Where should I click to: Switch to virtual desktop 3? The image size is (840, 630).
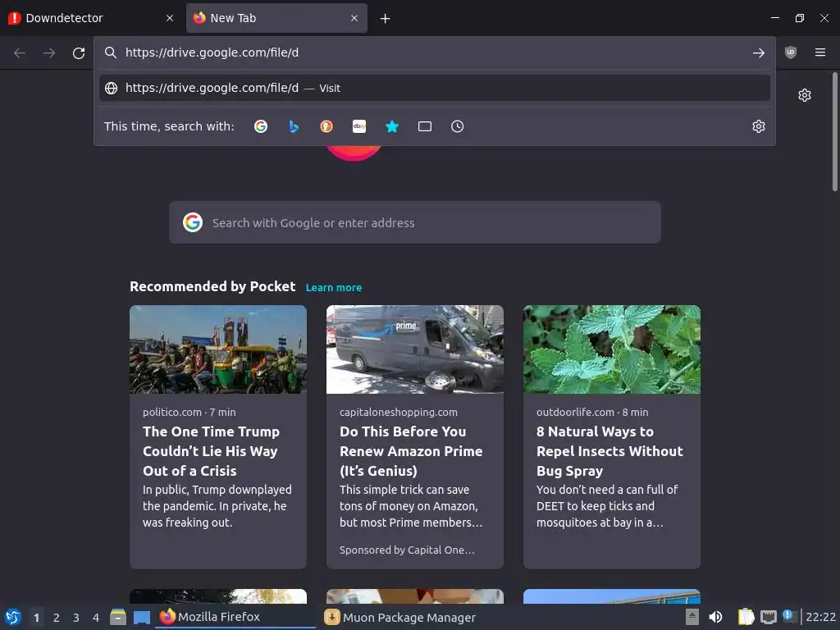point(76,618)
